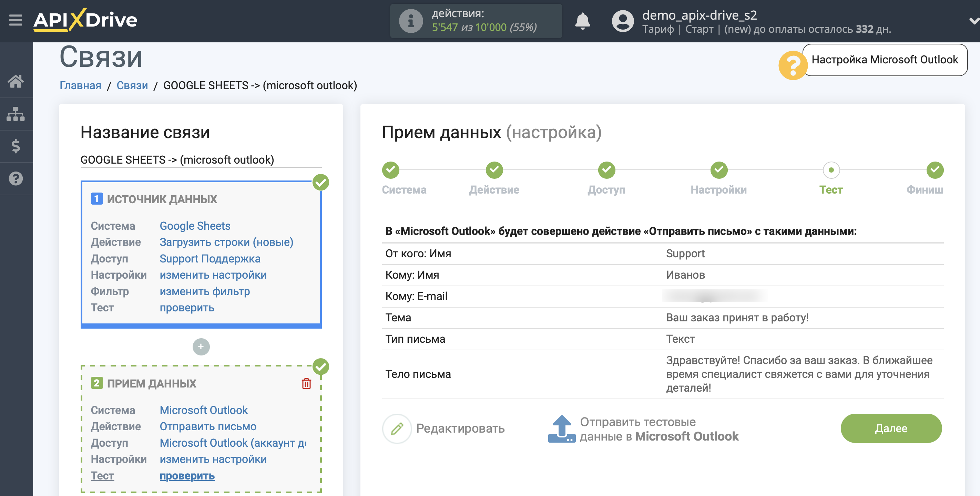Follow the Связи breadcrumb link
The image size is (980, 496).
tap(132, 85)
